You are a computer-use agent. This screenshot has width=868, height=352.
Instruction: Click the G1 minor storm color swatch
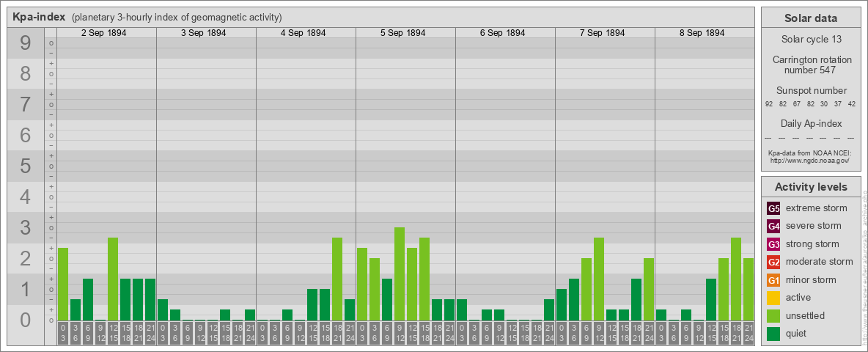click(773, 280)
